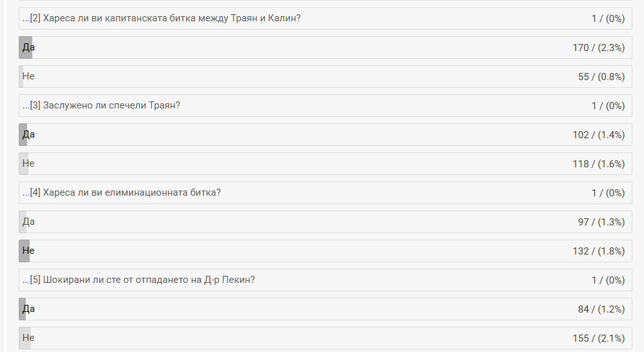Pick "Не" under the елиминационната битка question
The height and width of the screenshot is (352, 644).
28,251
